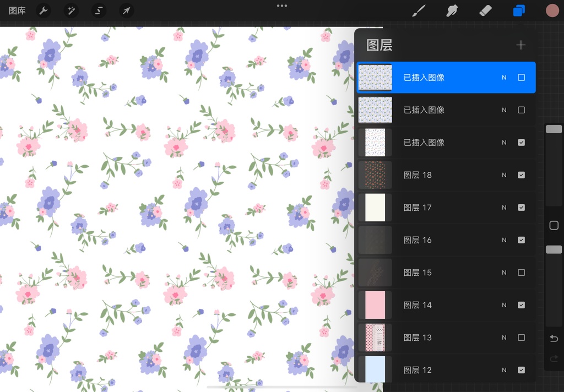Enable visibility for 图层 15

pos(521,272)
